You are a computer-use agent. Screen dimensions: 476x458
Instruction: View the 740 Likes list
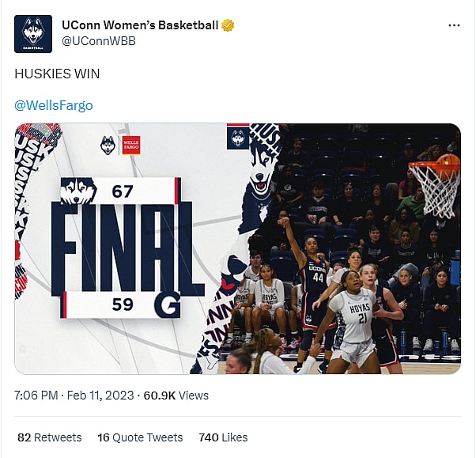(223, 437)
